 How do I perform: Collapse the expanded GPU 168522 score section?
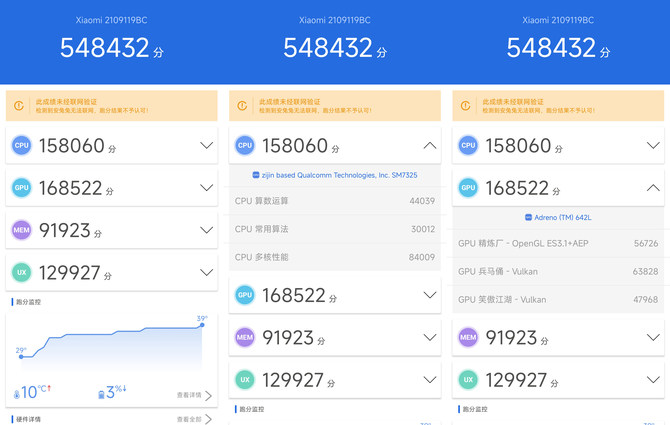click(x=653, y=188)
